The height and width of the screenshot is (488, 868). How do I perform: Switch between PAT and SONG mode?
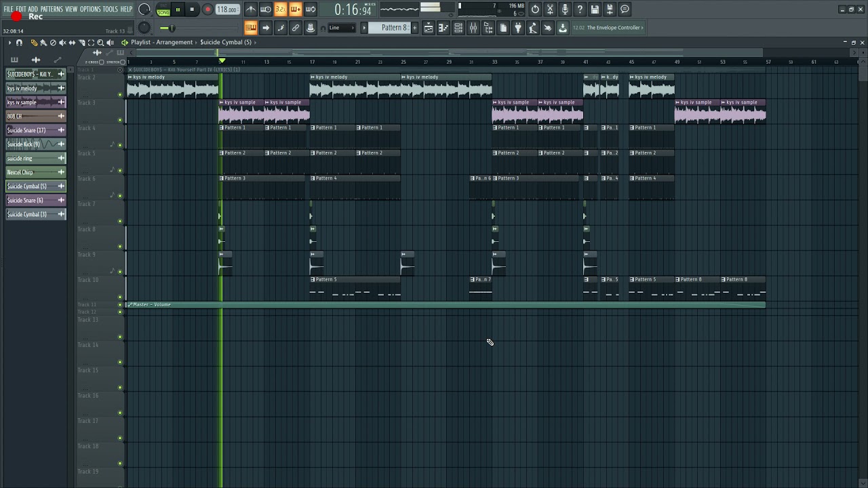coord(163,9)
